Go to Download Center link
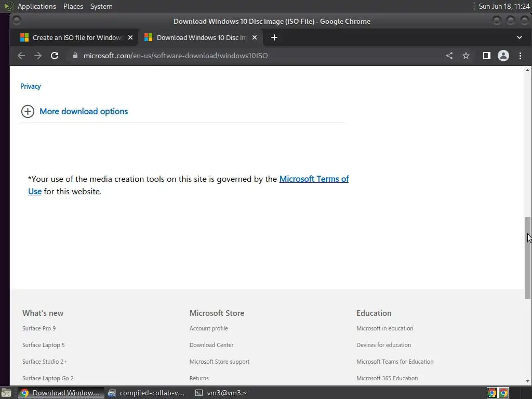Viewport: 532px width, 399px height. pyautogui.click(x=211, y=345)
